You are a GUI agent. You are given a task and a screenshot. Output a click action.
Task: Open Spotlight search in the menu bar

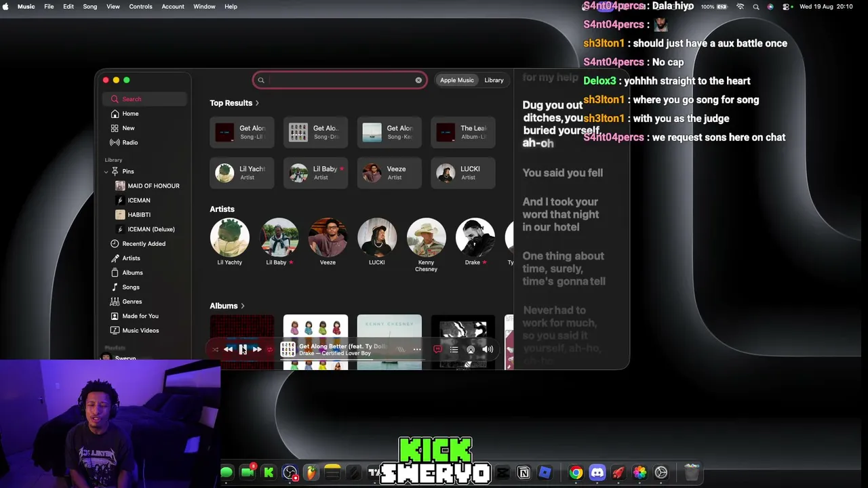pyautogui.click(x=755, y=7)
